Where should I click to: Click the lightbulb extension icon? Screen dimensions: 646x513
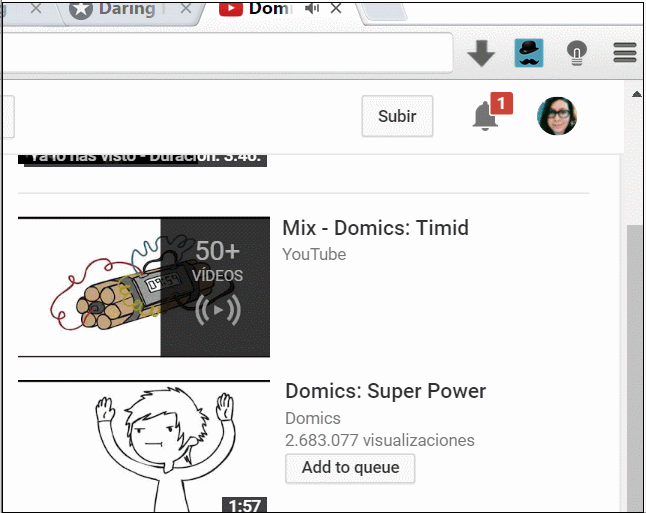tap(577, 54)
